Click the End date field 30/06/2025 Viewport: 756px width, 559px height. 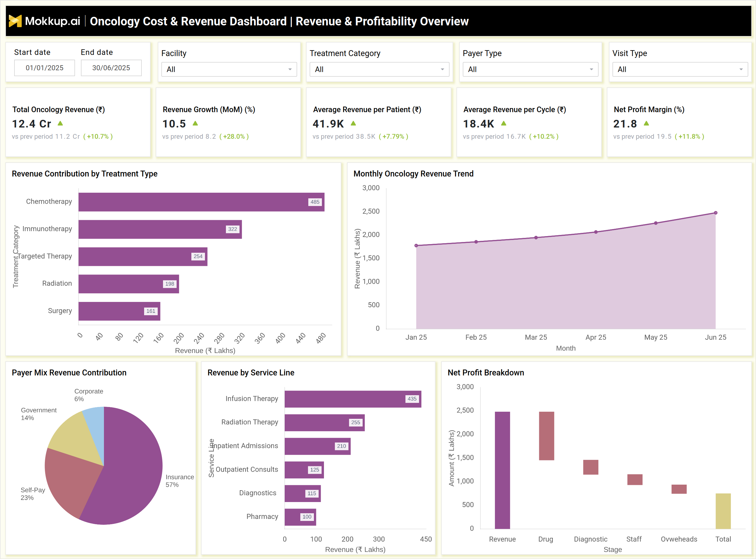click(111, 68)
